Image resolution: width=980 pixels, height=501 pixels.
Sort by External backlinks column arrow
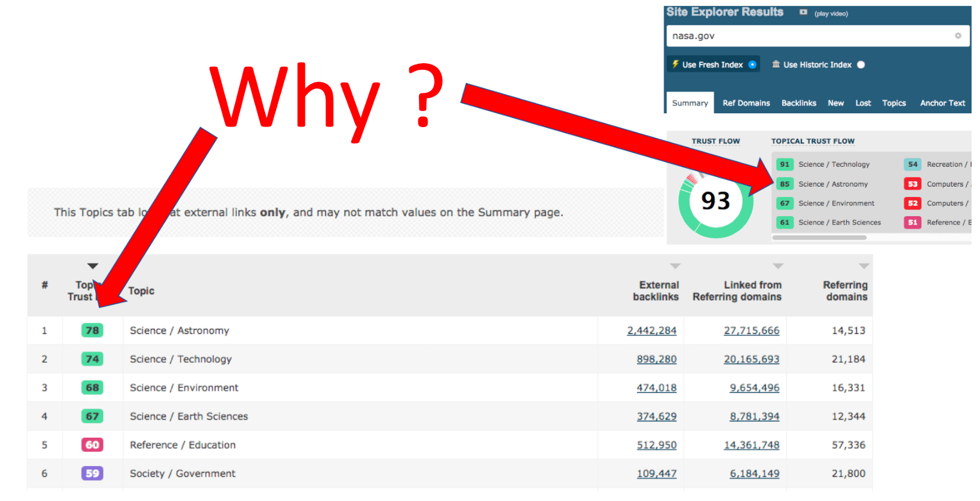(675, 266)
